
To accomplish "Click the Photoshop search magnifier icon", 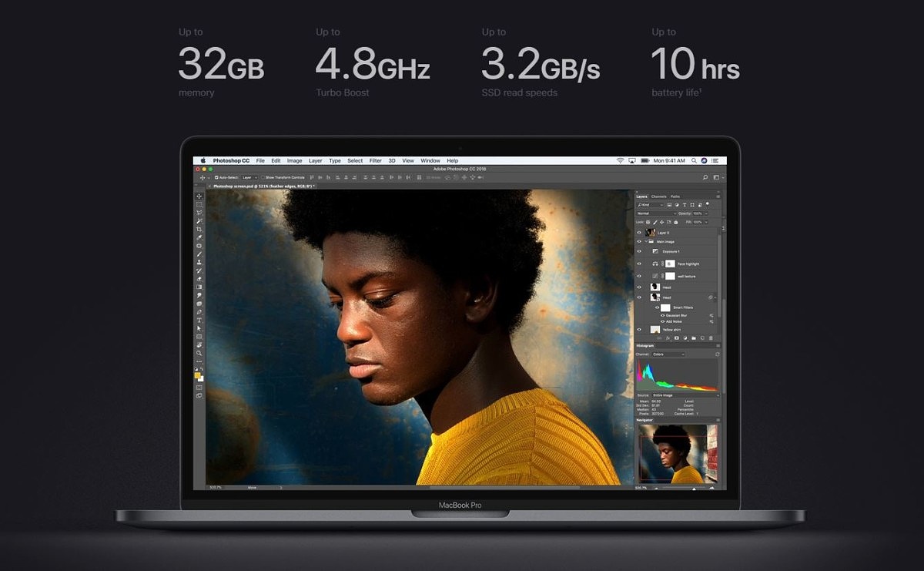I will click(x=705, y=177).
